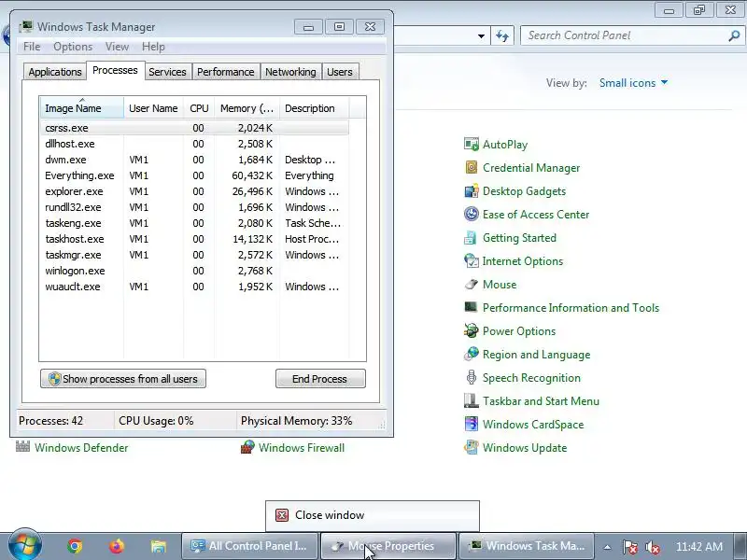Select the Everything.exe process row
This screenshot has width=747, height=560.
[194, 175]
